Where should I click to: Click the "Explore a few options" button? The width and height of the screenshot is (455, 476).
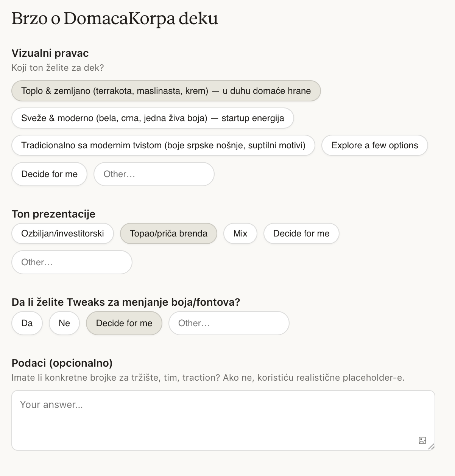click(x=374, y=145)
